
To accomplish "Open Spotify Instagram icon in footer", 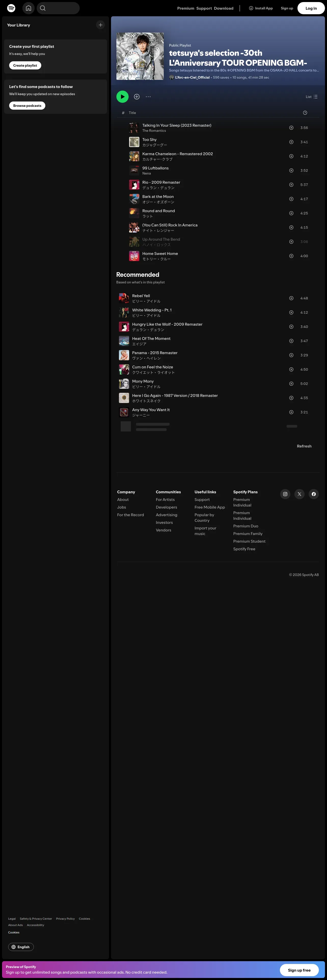I will 285,494.
